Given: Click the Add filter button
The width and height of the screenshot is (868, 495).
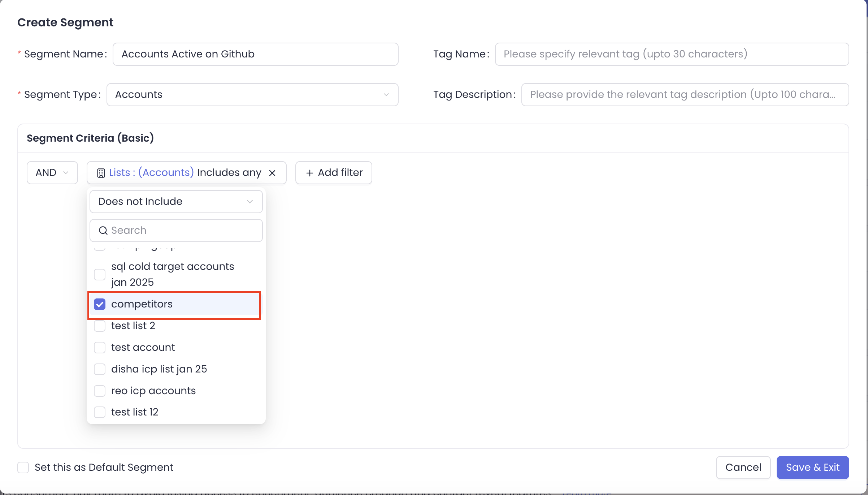Looking at the screenshot, I should (334, 173).
